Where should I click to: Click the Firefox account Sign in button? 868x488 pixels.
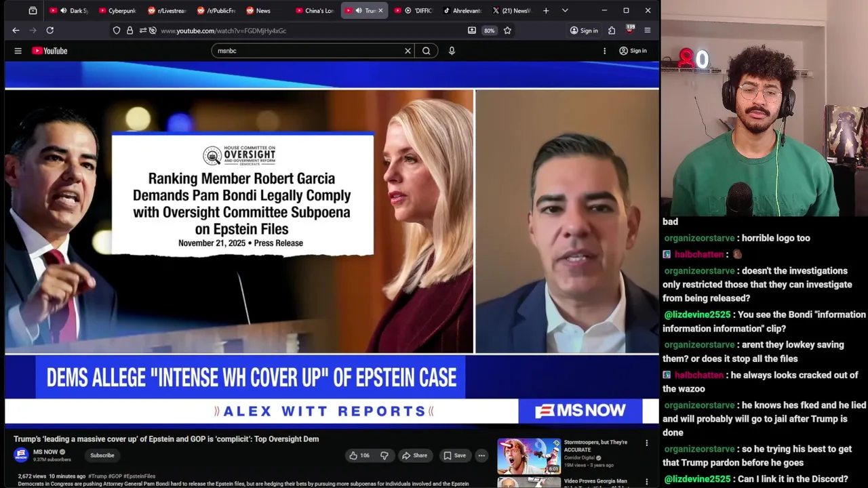point(584,30)
